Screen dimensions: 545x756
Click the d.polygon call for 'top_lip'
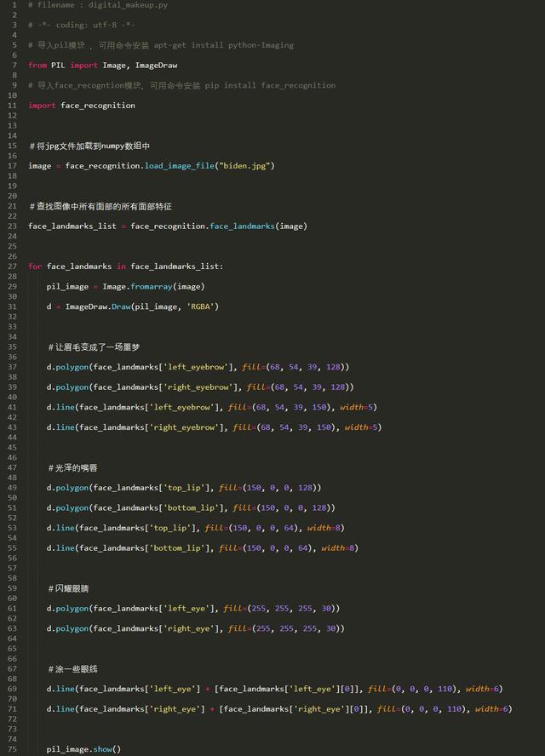coord(184,488)
